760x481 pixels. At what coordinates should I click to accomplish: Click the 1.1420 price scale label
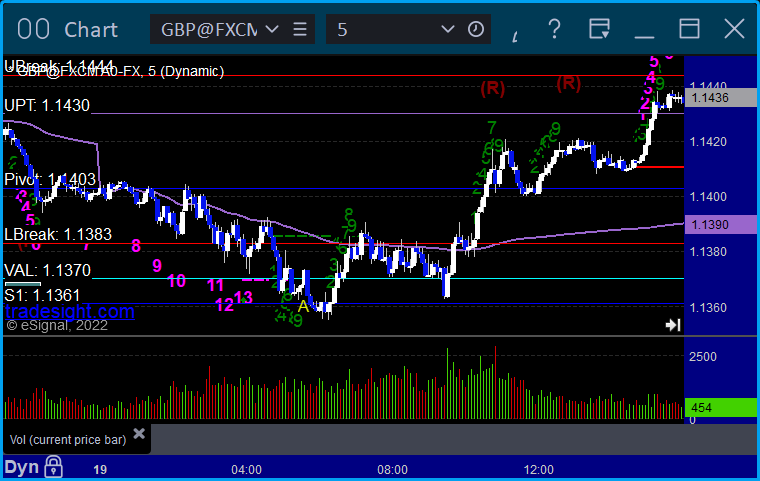click(708, 142)
